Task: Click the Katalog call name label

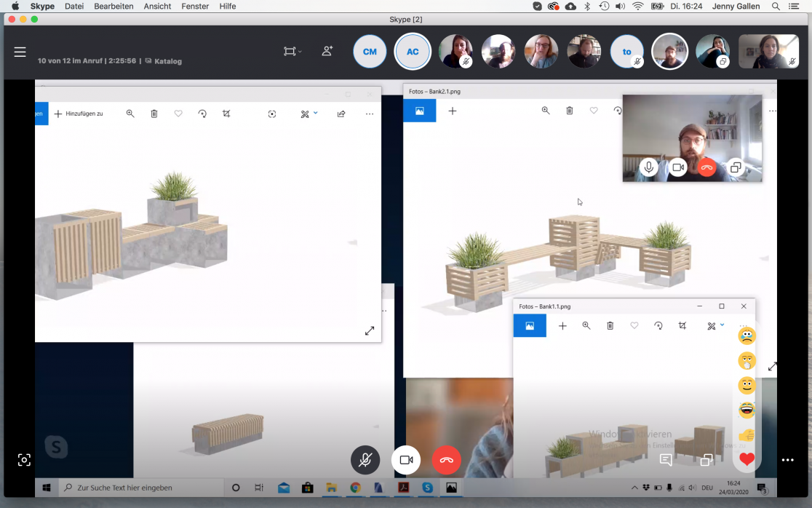Action: point(168,61)
